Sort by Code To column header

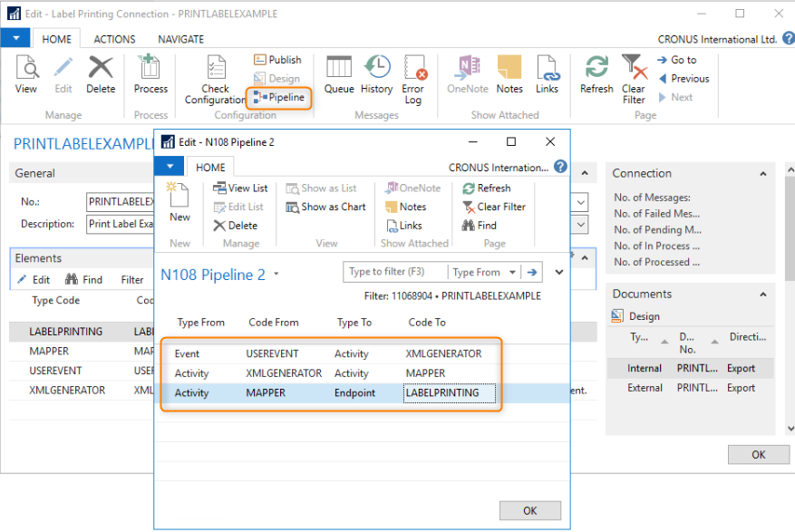(x=427, y=323)
